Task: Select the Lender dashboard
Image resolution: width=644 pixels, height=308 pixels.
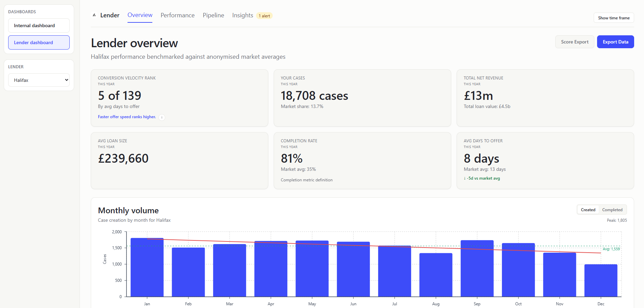Action: [x=39, y=42]
